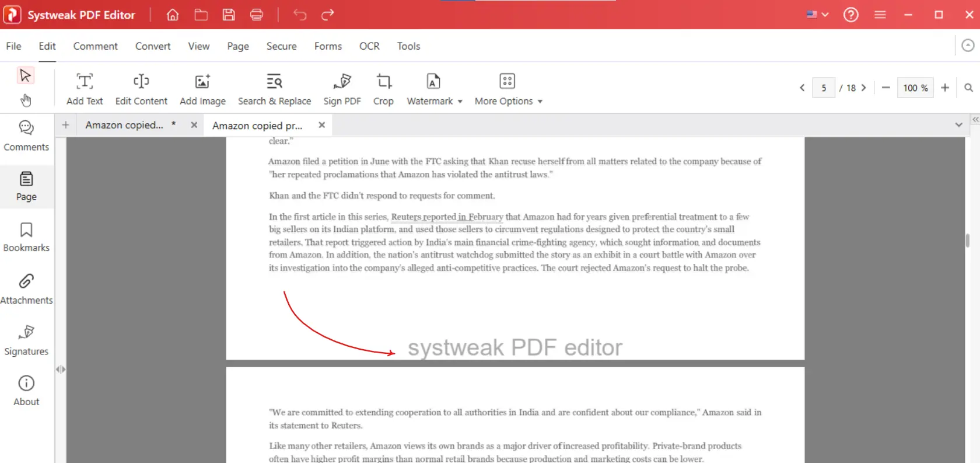Image resolution: width=980 pixels, height=463 pixels.
Task: Click the Add Text tool
Action: click(85, 89)
